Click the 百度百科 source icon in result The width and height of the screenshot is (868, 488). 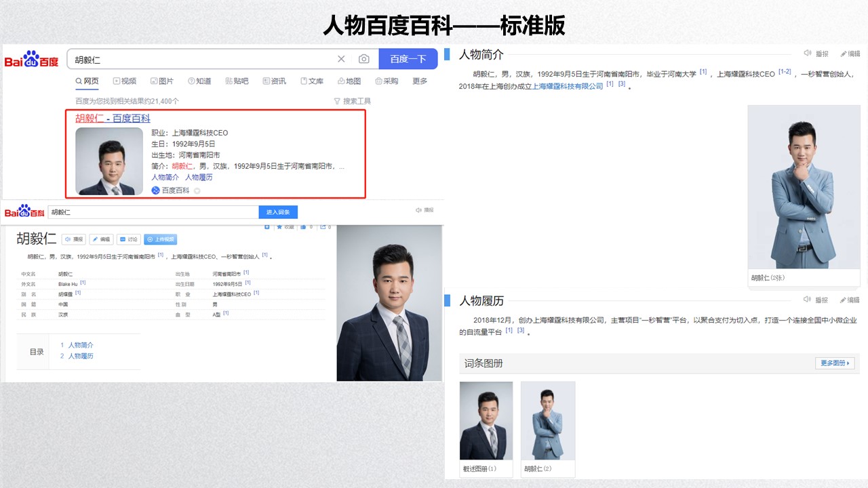(x=155, y=190)
